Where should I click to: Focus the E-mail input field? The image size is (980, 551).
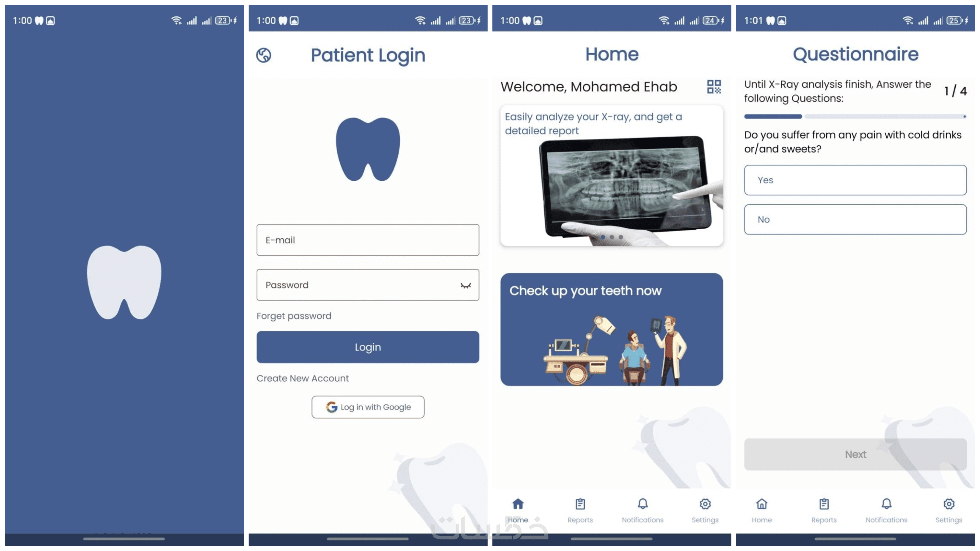(367, 240)
